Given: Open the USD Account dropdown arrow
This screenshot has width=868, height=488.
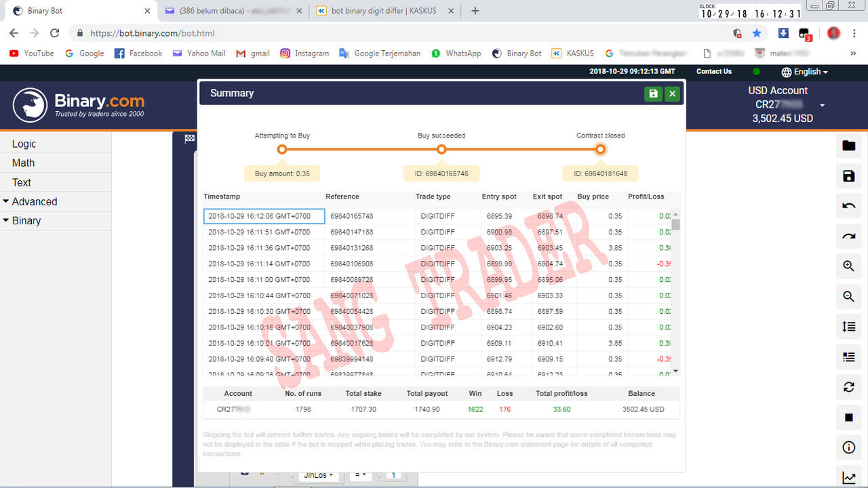Looking at the screenshot, I should pyautogui.click(x=822, y=106).
